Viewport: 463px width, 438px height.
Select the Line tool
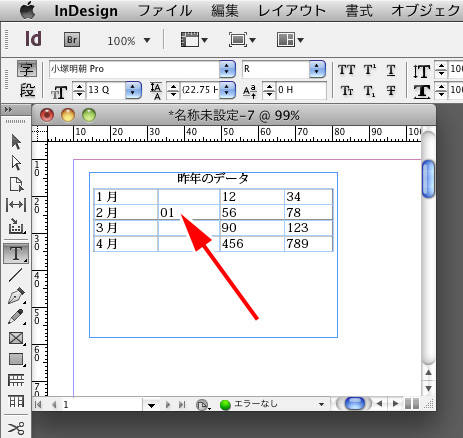(16, 275)
